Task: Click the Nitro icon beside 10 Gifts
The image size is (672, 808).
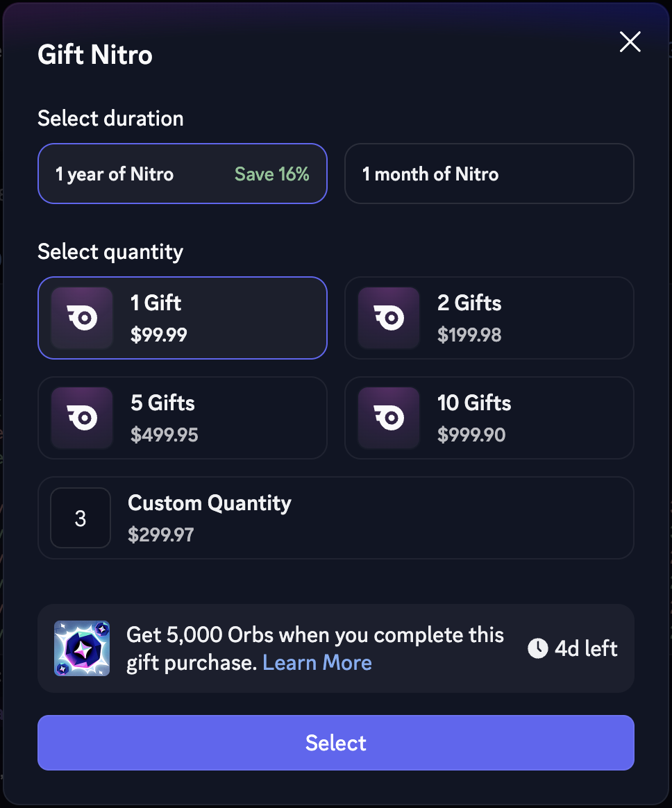Action: 389,417
